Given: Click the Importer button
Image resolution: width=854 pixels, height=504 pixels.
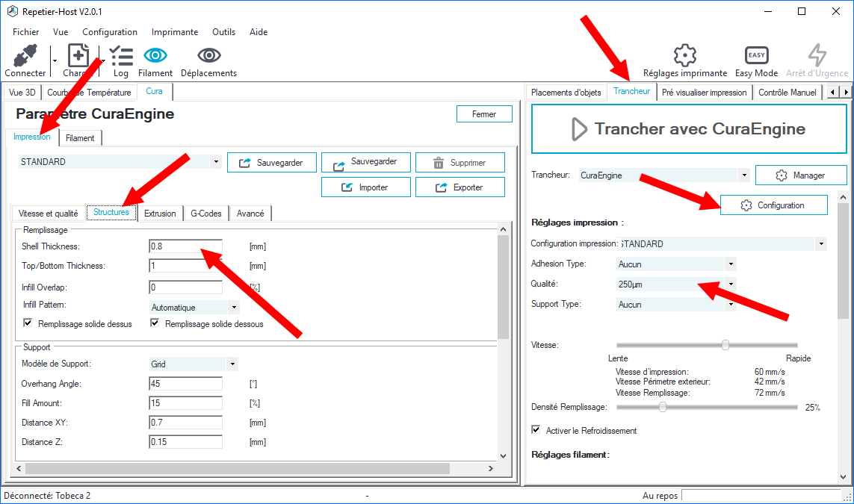Looking at the screenshot, I should 365,187.
